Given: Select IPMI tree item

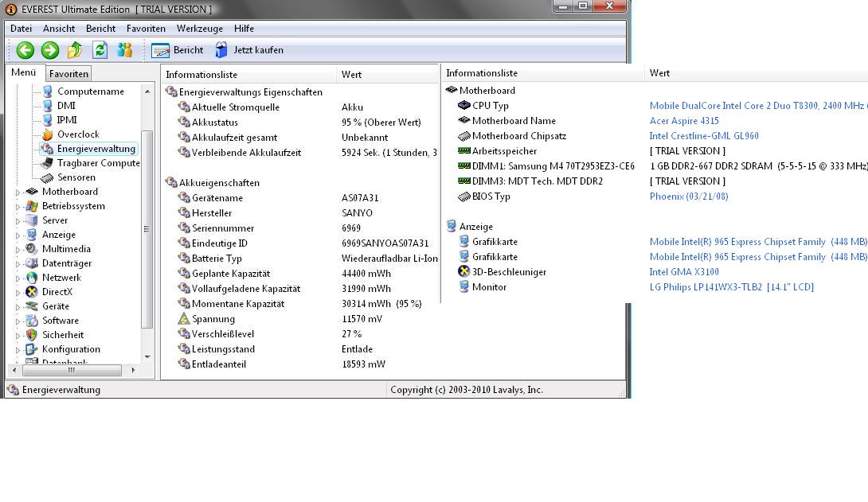Looking at the screenshot, I should (x=66, y=120).
